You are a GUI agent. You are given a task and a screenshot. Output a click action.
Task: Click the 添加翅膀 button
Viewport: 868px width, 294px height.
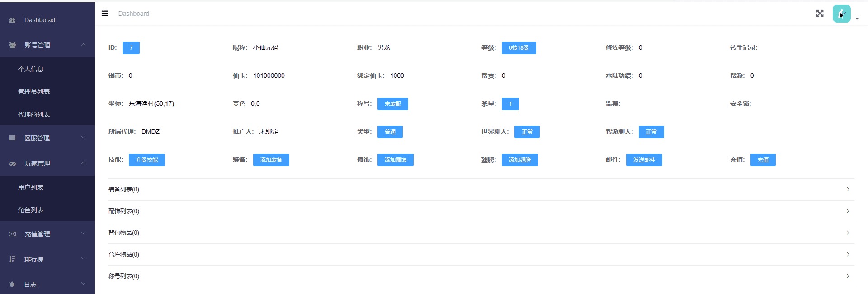coord(520,160)
